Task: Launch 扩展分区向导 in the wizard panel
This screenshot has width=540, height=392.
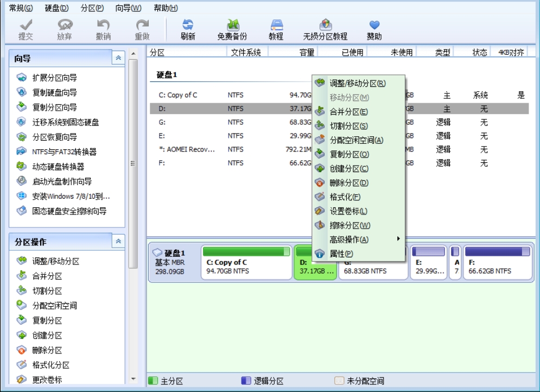Action: pos(47,78)
